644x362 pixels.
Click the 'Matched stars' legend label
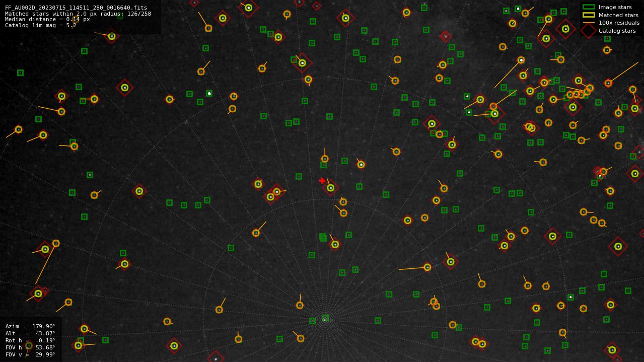tap(618, 15)
